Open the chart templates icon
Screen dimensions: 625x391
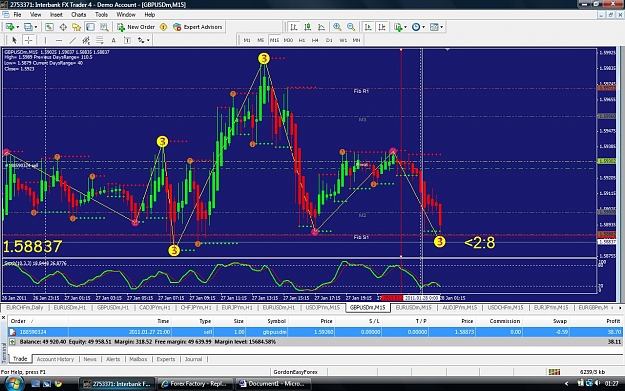pyautogui.click(x=434, y=27)
